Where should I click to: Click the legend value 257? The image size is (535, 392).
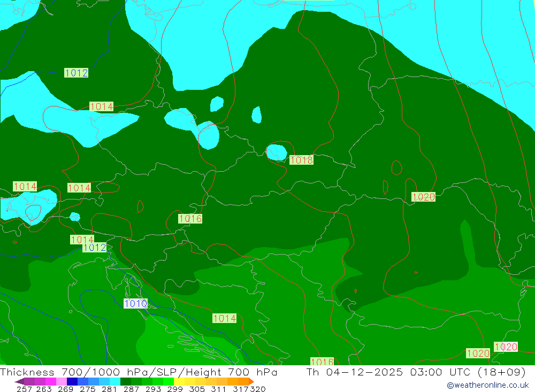(x=24, y=389)
